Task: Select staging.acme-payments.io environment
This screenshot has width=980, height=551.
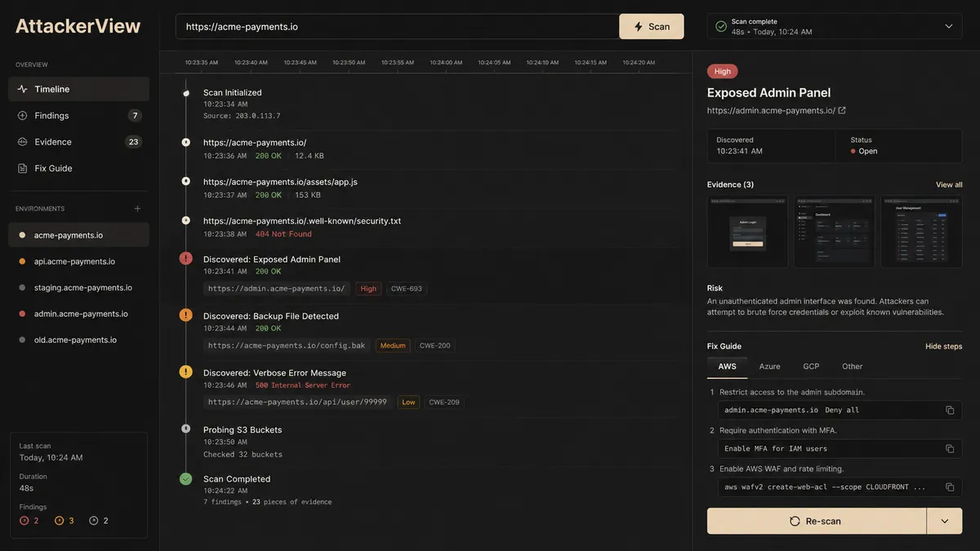Action: point(78,287)
